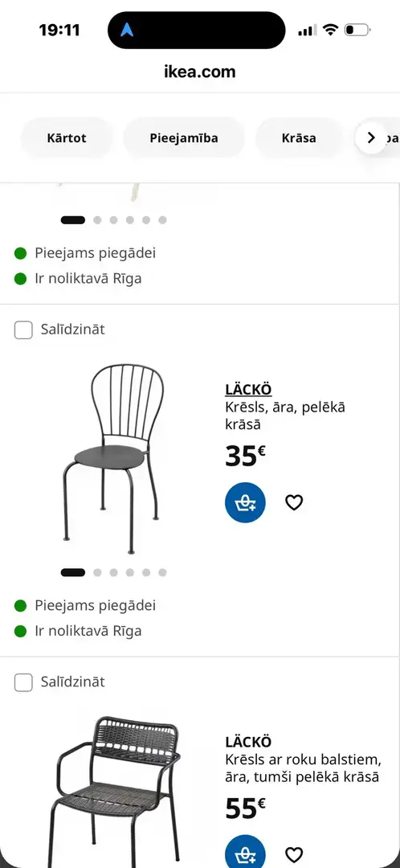400x868 pixels.
Task: Tap heart icon for 55€ LÄCKÖ armchair
Action: [x=294, y=854]
